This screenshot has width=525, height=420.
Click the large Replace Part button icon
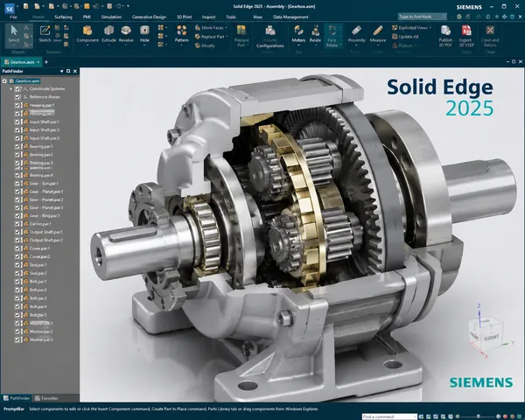pyautogui.click(x=241, y=30)
